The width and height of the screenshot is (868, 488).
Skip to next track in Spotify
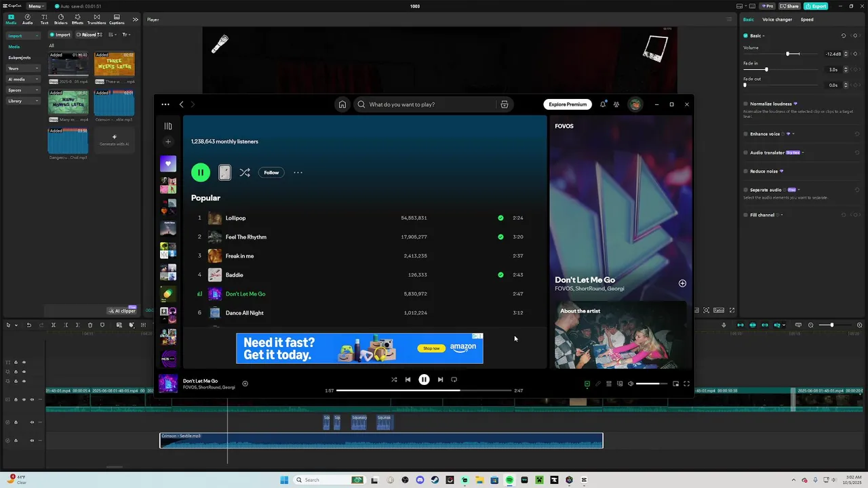pyautogui.click(x=440, y=380)
